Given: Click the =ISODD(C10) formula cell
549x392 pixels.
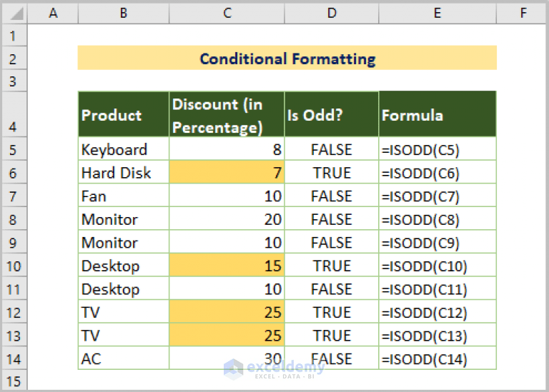Looking at the screenshot, I should click(437, 266).
